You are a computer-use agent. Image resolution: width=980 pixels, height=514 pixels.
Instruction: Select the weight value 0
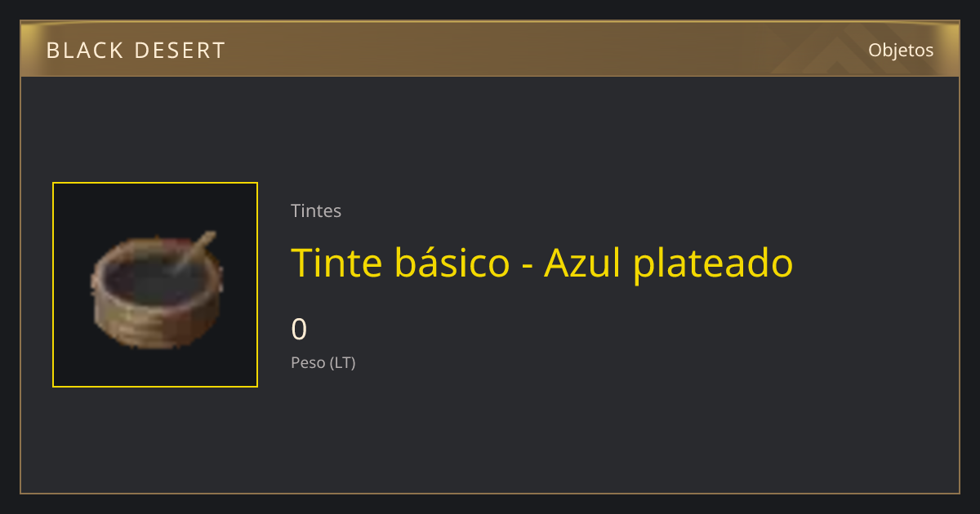click(x=300, y=330)
